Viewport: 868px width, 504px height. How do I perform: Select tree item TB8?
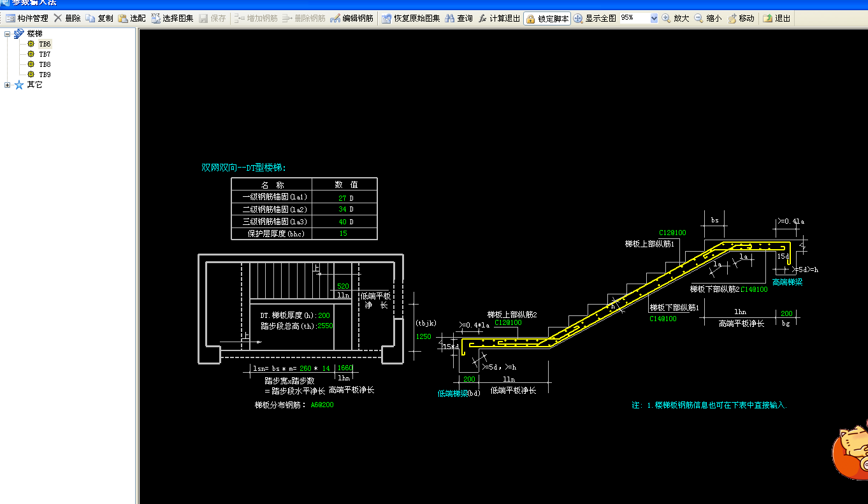point(45,64)
